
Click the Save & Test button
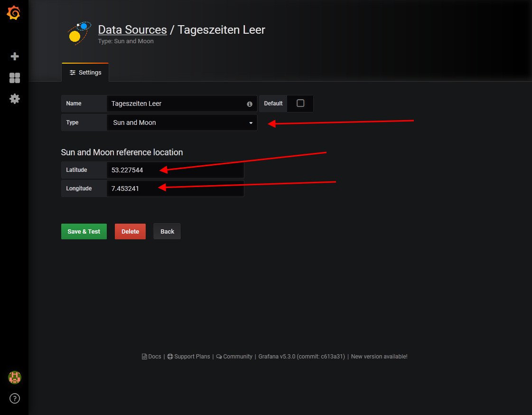click(x=84, y=231)
